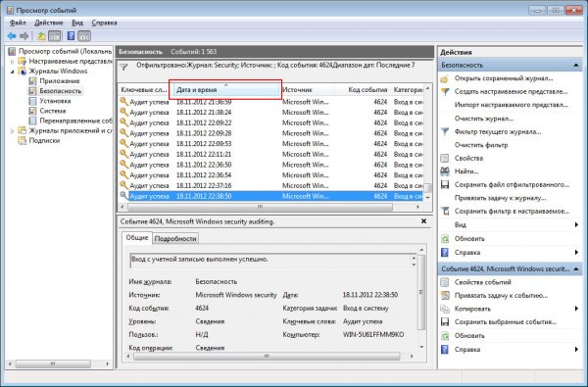The width and height of the screenshot is (588, 387).
Task: Sort by the Ключевые слова column header
Action: click(145, 90)
